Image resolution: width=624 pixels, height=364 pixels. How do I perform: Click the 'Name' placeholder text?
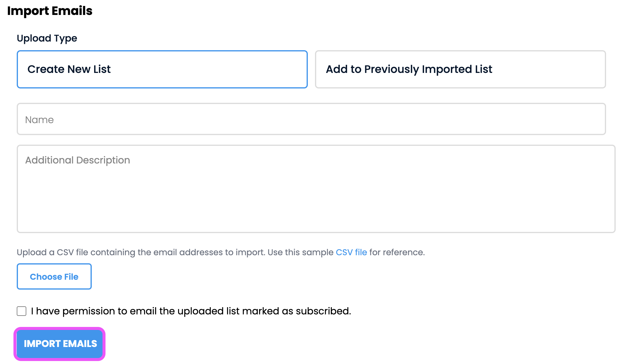click(39, 120)
